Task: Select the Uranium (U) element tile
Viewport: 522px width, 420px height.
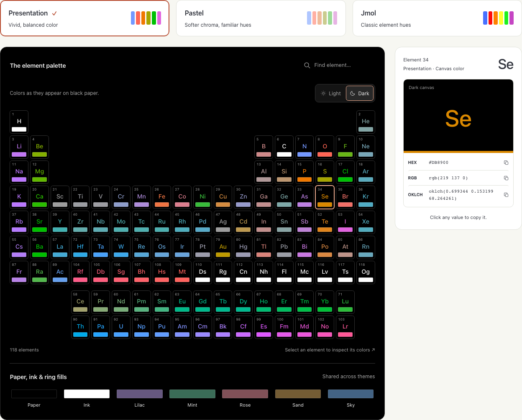Action: point(121,327)
